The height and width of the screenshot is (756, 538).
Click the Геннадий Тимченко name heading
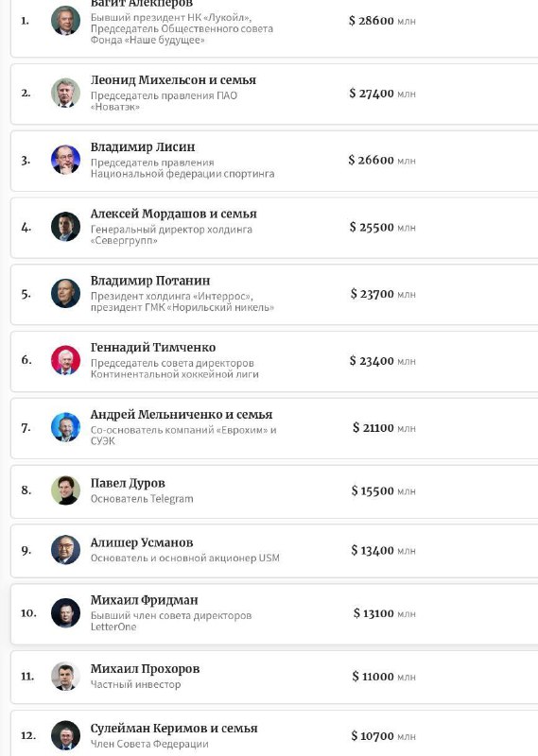tap(153, 347)
